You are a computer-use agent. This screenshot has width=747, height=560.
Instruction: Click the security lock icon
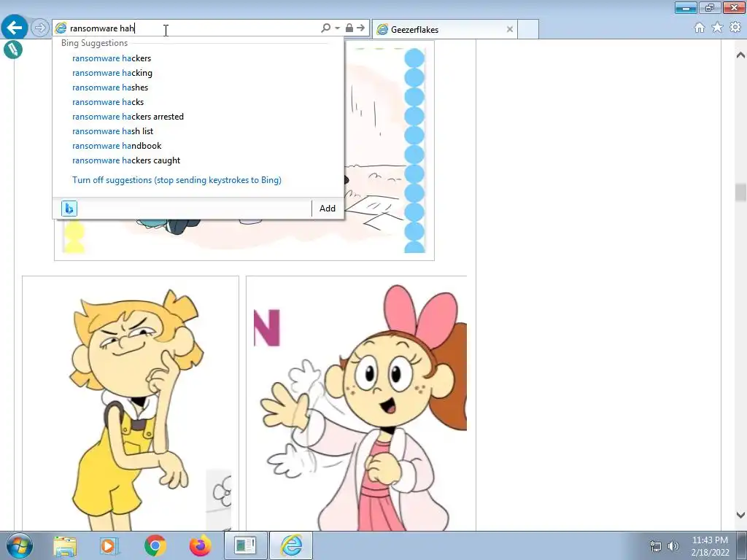pos(349,28)
